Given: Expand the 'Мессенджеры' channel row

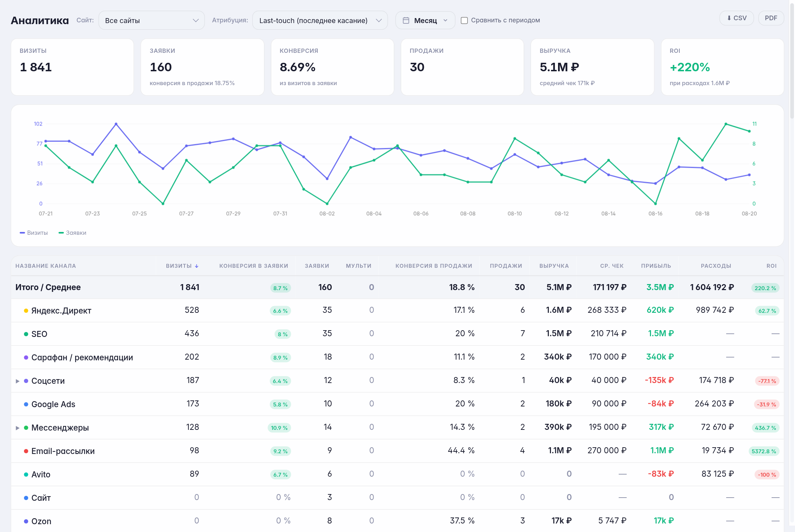Looking at the screenshot, I should point(17,428).
